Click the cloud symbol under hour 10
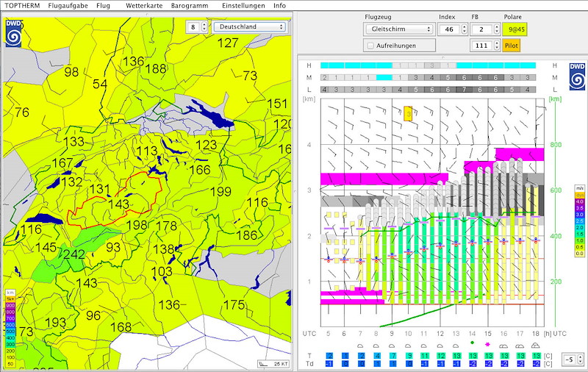Screen dimensions: 588x372 click(x=408, y=346)
